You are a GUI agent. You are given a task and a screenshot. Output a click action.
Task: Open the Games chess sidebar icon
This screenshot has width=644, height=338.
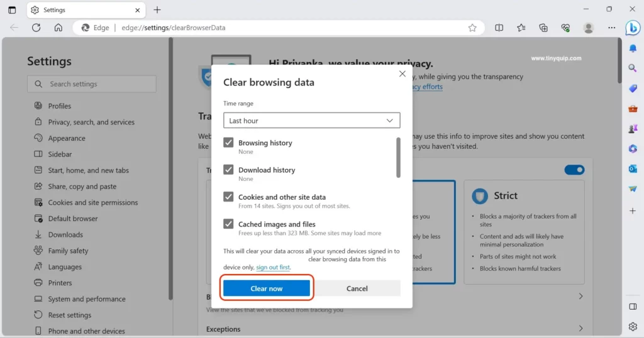633,128
